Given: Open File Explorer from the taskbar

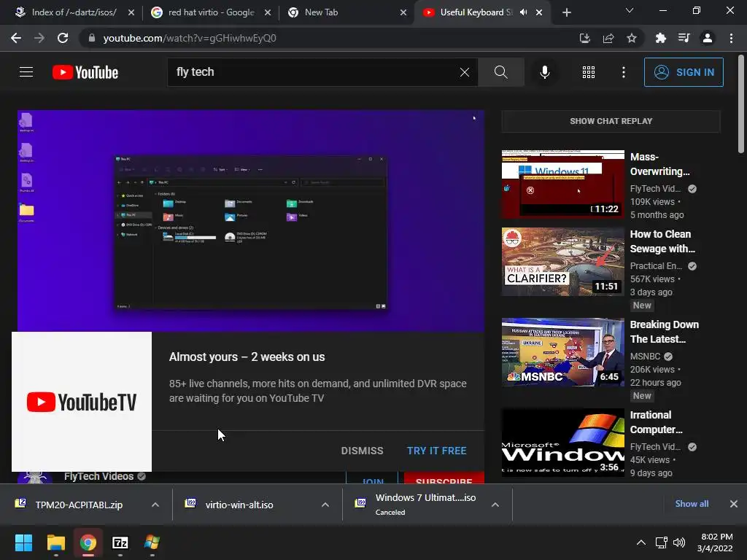Looking at the screenshot, I should (x=55, y=542).
